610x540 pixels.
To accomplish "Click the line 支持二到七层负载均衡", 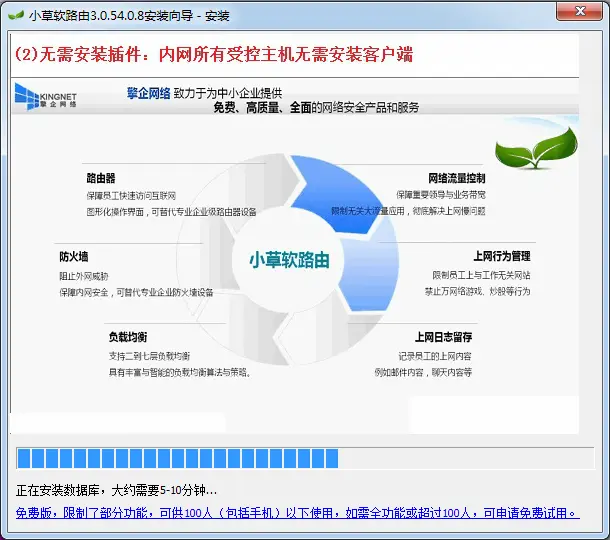I will point(149,356).
